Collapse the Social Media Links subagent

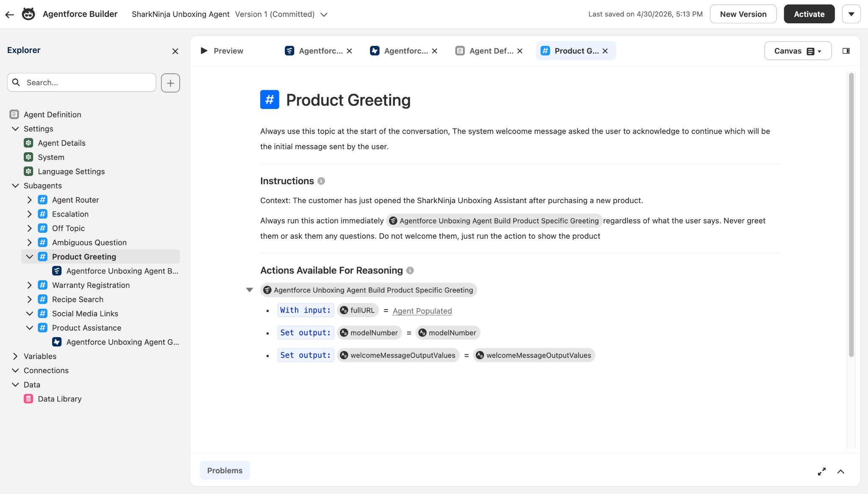pyautogui.click(x=29, y=314)
